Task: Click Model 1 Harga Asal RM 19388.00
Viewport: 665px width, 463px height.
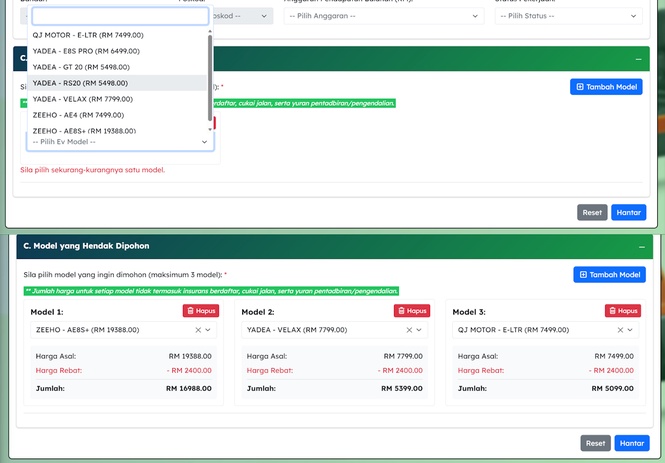Action: coord(190,356)
